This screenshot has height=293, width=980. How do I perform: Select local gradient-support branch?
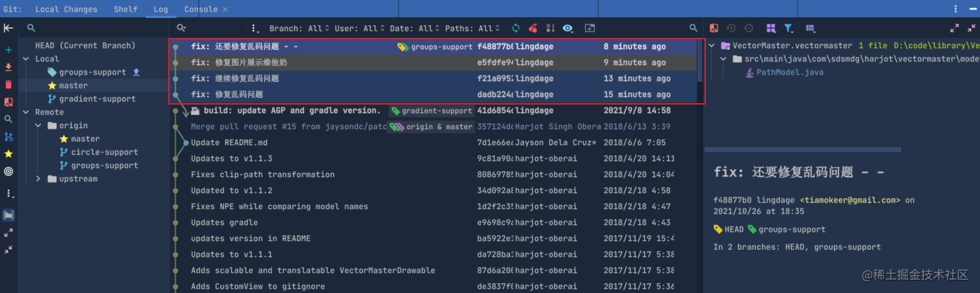click(97, 99)
